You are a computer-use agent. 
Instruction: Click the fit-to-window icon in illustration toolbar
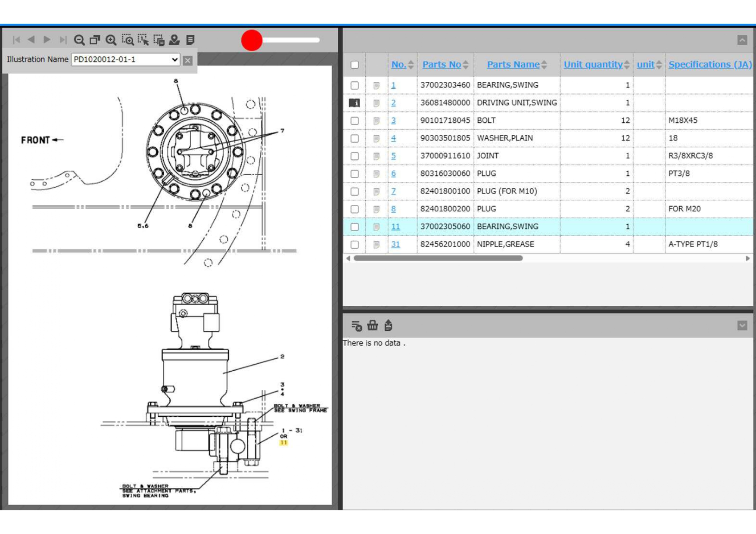click(x=95, y=40)
